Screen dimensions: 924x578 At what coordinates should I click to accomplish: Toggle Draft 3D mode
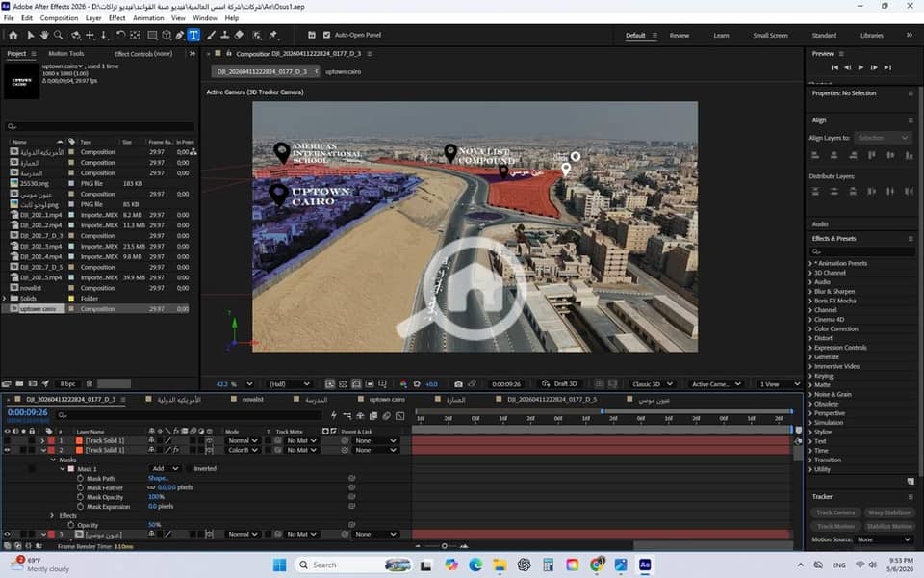click(x=560, y=384)
